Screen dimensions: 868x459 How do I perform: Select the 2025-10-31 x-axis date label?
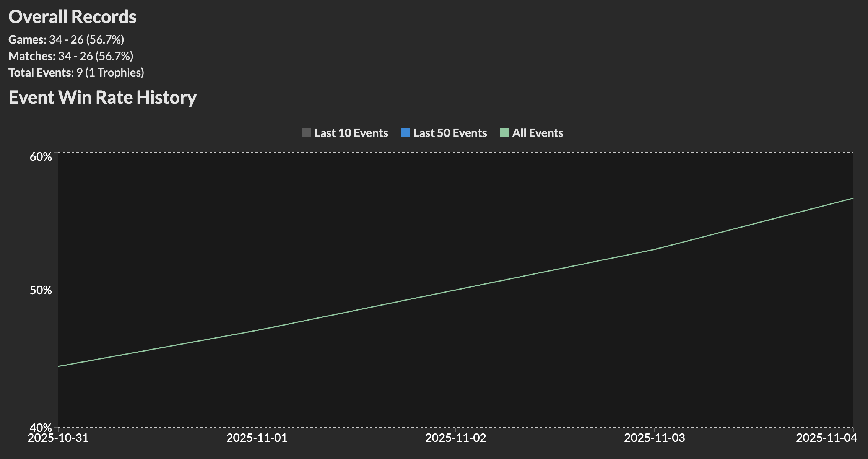[x=58, y=438]
